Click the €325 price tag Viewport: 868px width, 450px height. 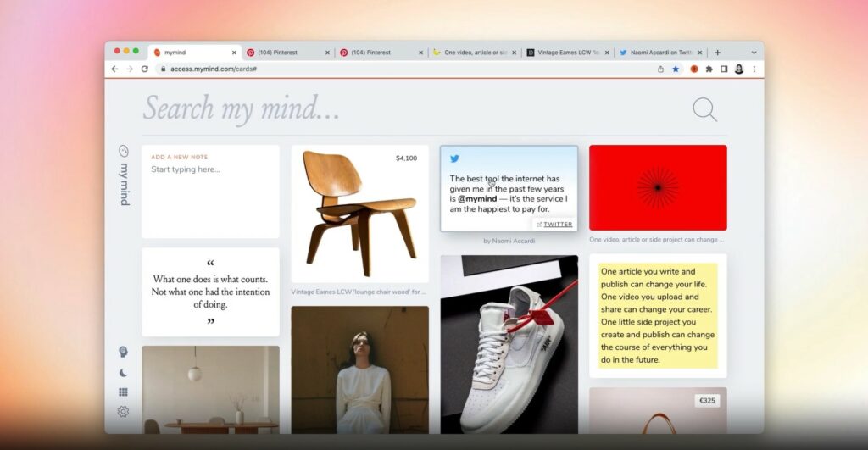pyautogui.click(x=708, y=400)
